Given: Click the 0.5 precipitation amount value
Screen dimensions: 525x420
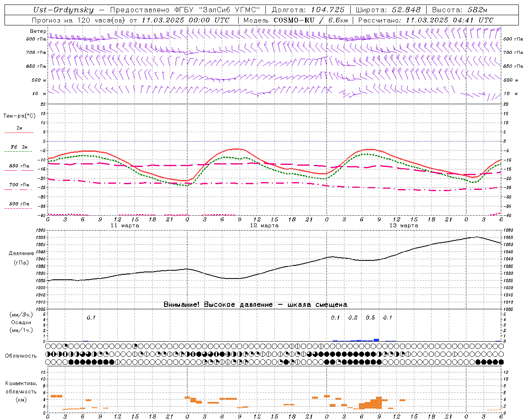Looking at the screenshot, I should pos(370,317).
